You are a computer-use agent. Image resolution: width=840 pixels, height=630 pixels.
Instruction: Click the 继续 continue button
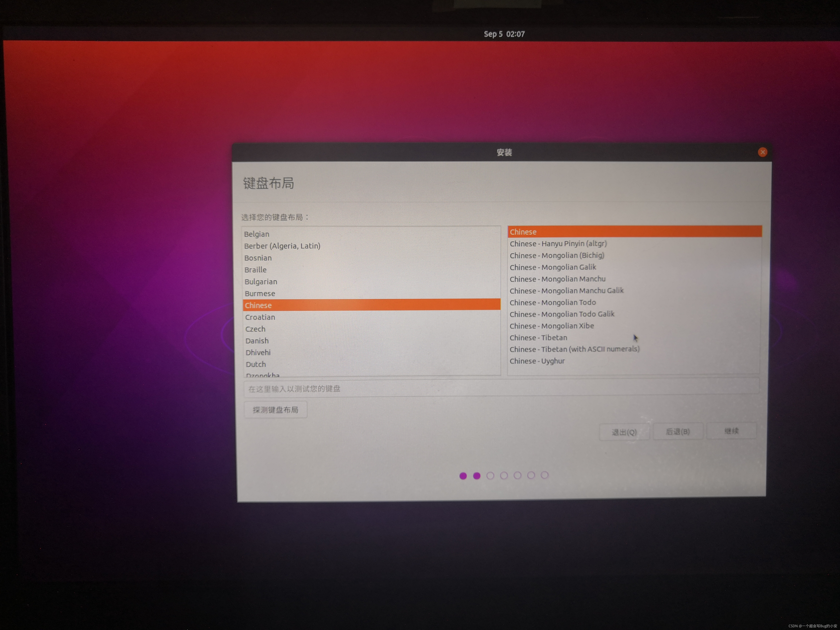[x=731, y=431]
